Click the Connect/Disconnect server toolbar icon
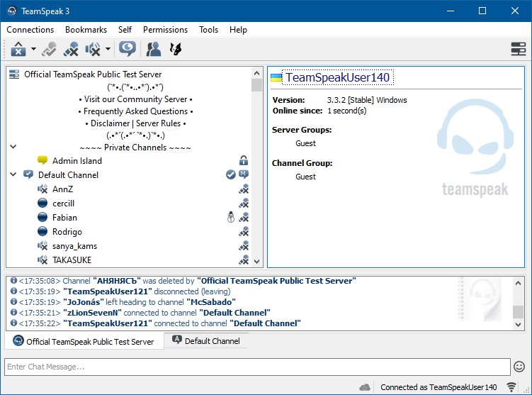This screenshot has width=532, height=395. pyautogui.click(x=18, y=49)
